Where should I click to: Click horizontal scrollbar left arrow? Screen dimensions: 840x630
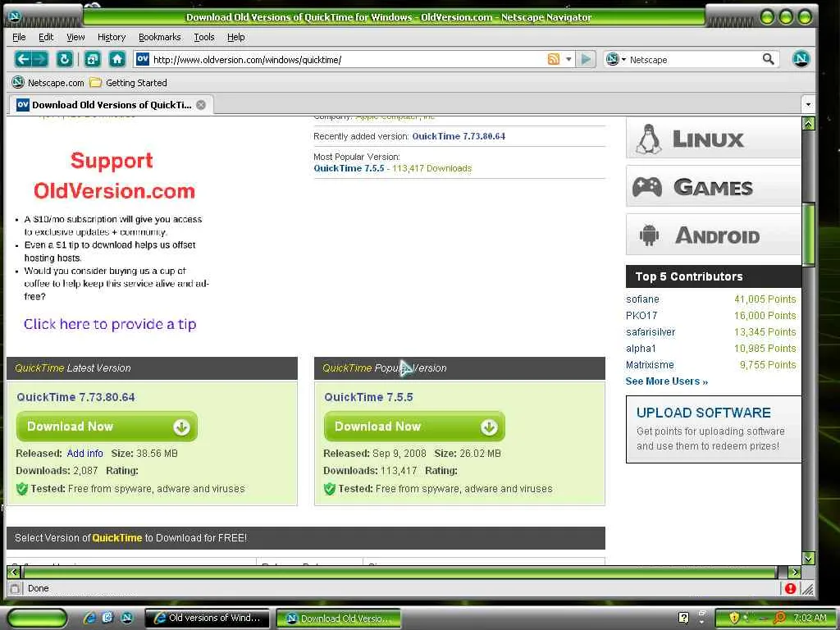coord(14,572)
